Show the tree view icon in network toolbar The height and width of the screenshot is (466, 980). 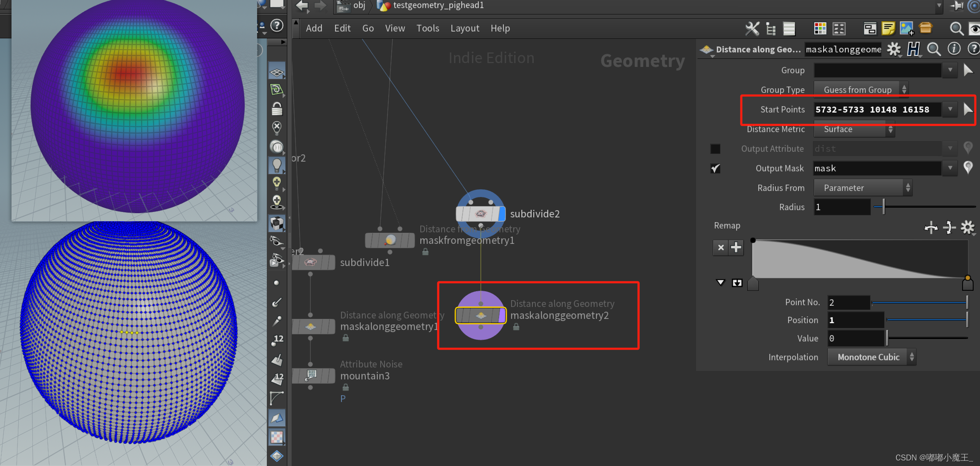pyautogui.click(x=771, y=29)
